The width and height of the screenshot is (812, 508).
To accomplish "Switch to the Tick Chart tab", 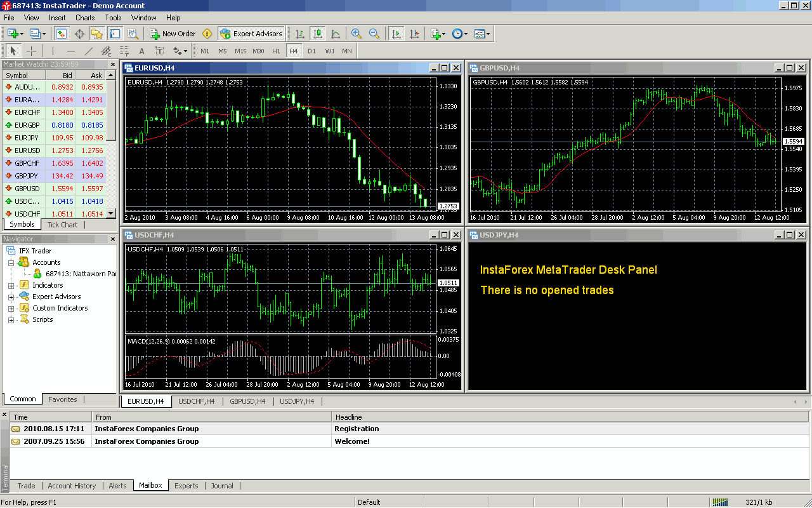I will (62, 225).
